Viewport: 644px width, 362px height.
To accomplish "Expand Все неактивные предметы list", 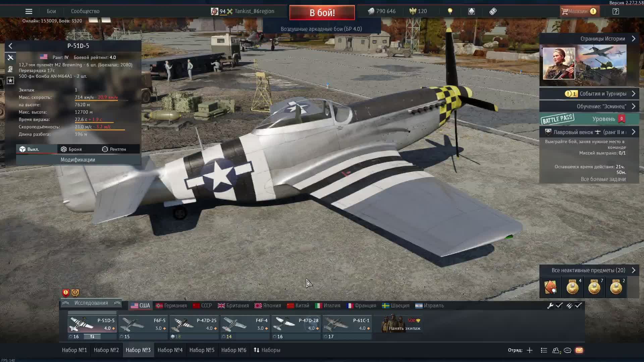I will [x=633, y=270].
